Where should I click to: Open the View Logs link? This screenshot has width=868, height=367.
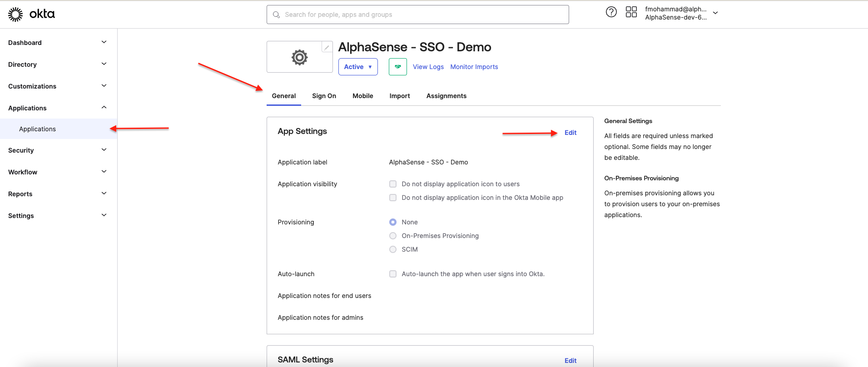428,67
